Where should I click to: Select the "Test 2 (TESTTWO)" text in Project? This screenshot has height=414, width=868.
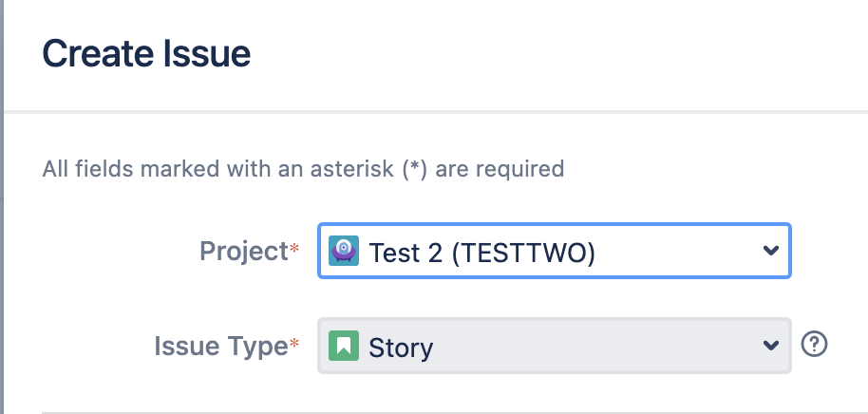[481, 253]
